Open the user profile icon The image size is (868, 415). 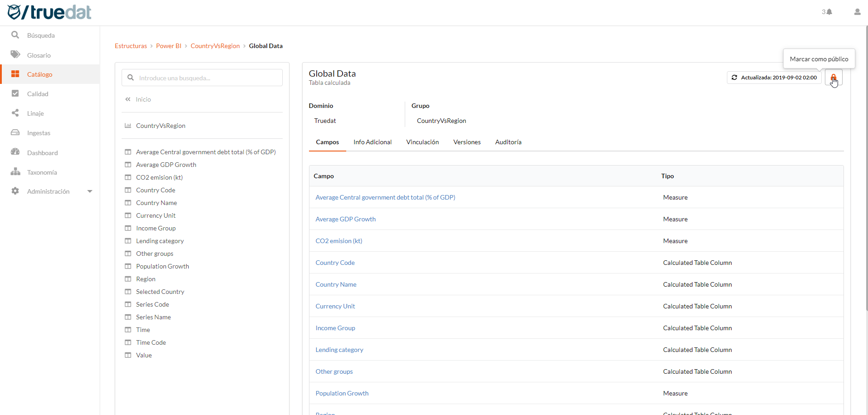click(x=857, y=12)
